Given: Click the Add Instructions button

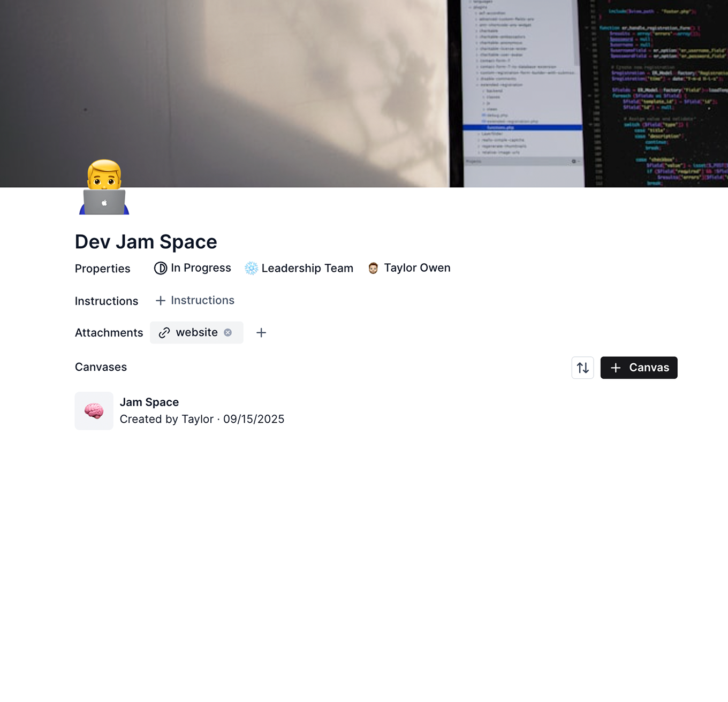Looking at the screenshot, I should click(194, 300).
